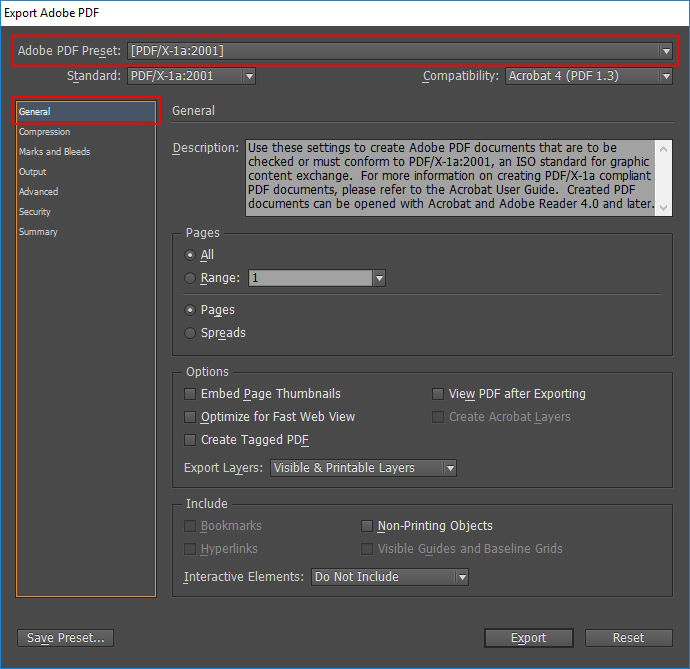The width and height of the screenshot is (690, 669).
Task: Open the Compatibility Acrobat 4 dropdown
Action: pos(589,76)
